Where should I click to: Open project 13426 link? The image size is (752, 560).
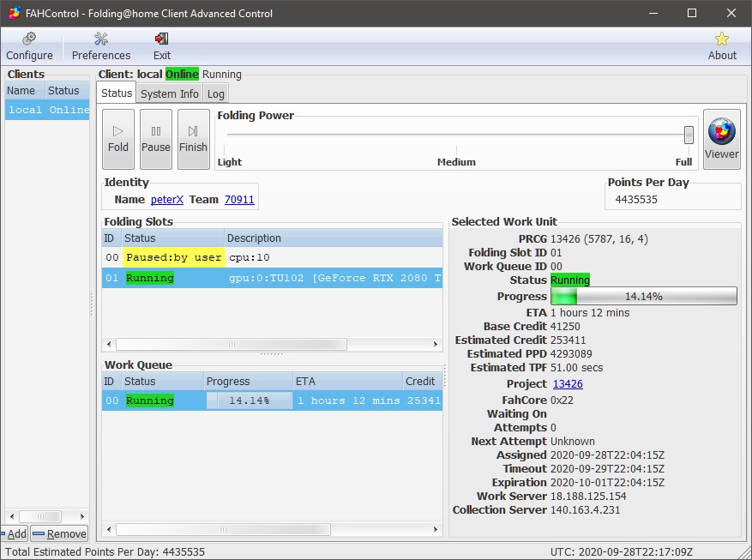[x=568, y=384]
